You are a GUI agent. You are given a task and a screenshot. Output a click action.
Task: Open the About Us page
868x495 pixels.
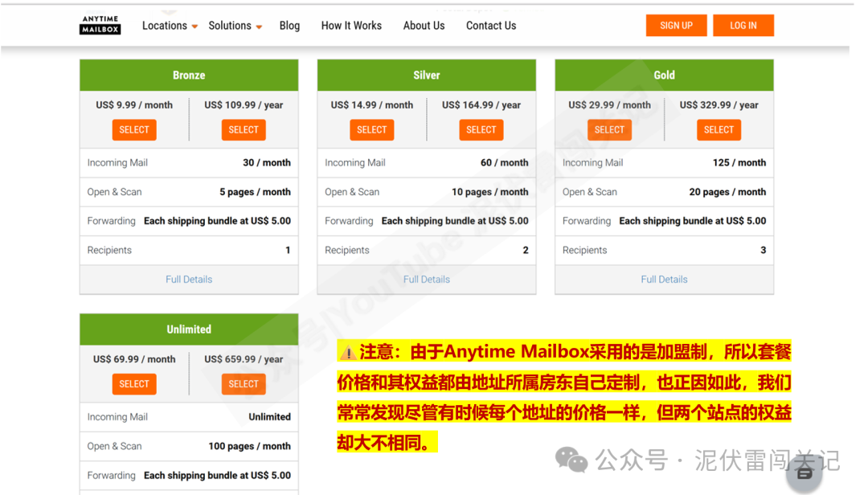pyautogui.click(x=424, y=26)
